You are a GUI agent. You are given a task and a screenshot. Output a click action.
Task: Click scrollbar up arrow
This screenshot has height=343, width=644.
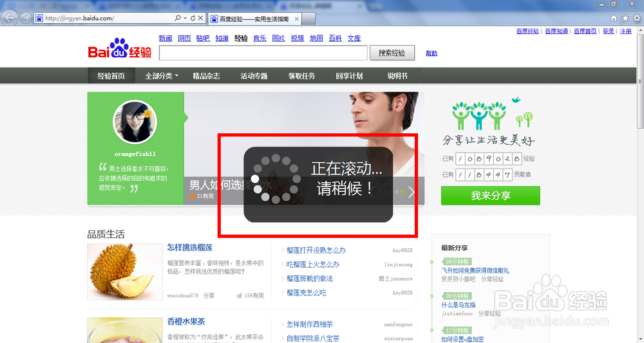tap(640, 30)
